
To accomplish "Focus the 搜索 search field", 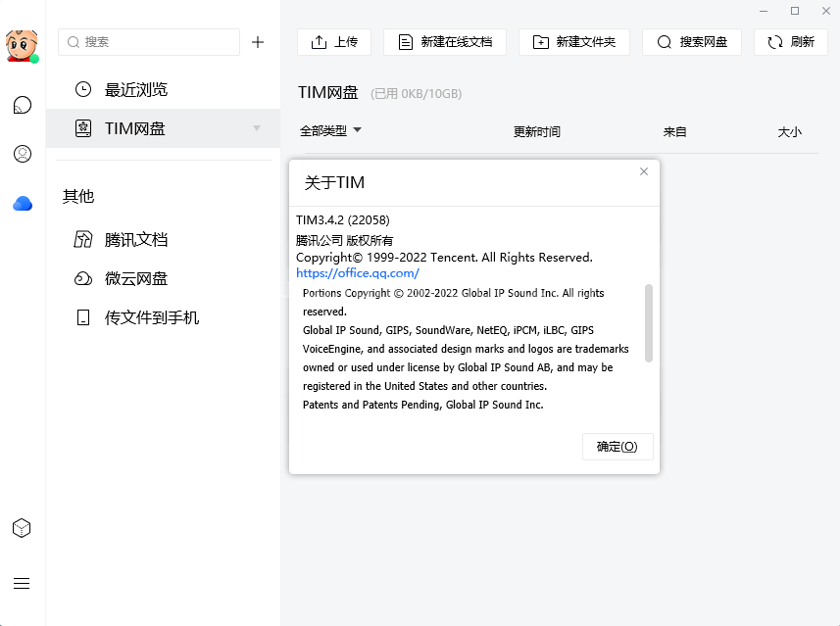I will (149, 42).
